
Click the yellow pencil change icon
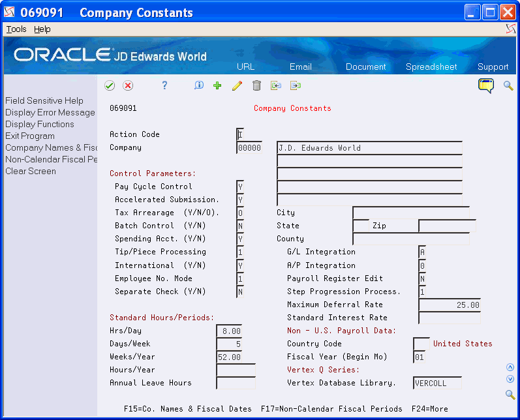(x=237, y=85)
